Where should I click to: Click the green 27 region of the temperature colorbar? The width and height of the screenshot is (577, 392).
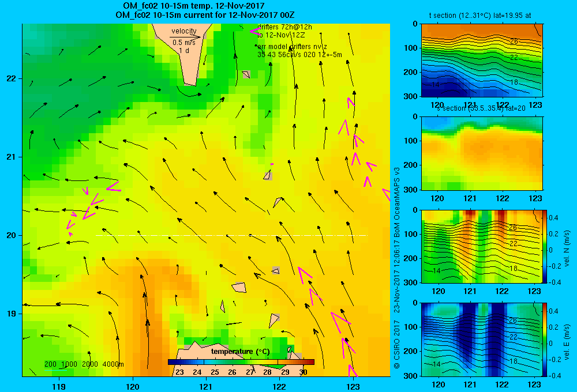(250, 362)
